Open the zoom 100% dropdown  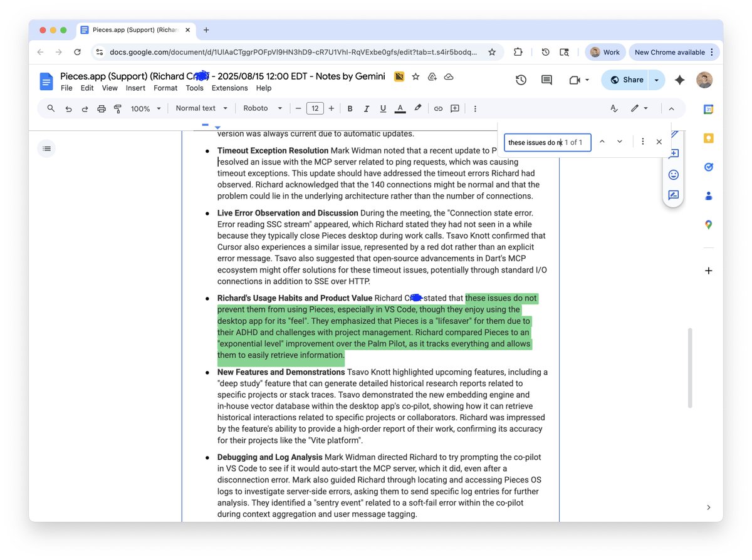click(x=145, y=108)
